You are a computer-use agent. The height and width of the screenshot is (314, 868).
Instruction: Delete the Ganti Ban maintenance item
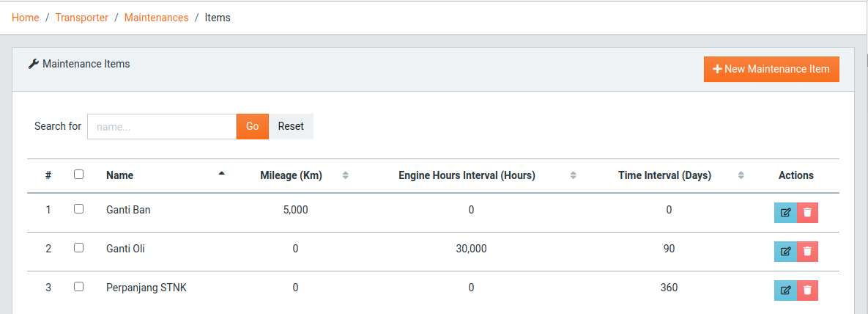click(x=808, y=213)
